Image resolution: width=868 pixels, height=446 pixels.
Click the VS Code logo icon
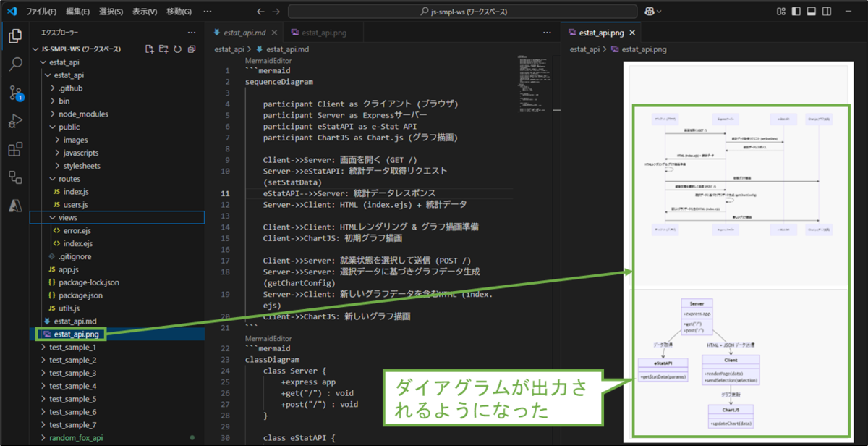click(x=12, y=12)
